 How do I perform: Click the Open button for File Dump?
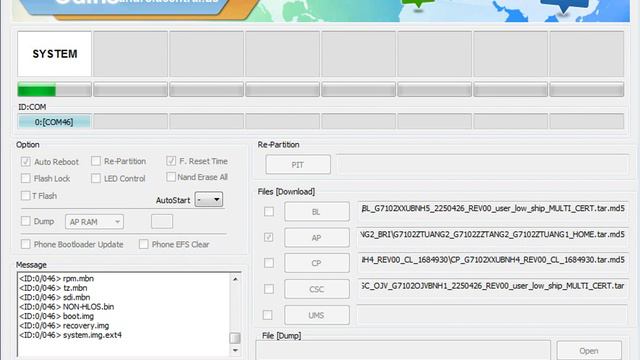589,351
